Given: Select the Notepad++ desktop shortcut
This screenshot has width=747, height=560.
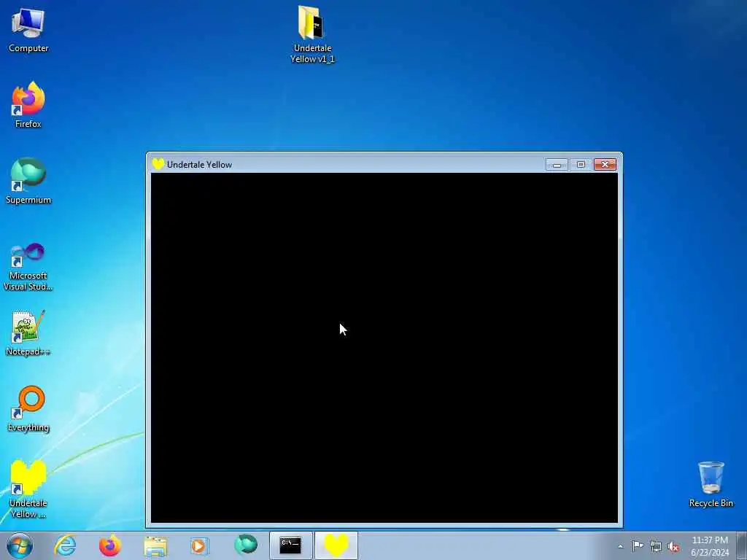Looking at the screenshot, I should (28, 332).
